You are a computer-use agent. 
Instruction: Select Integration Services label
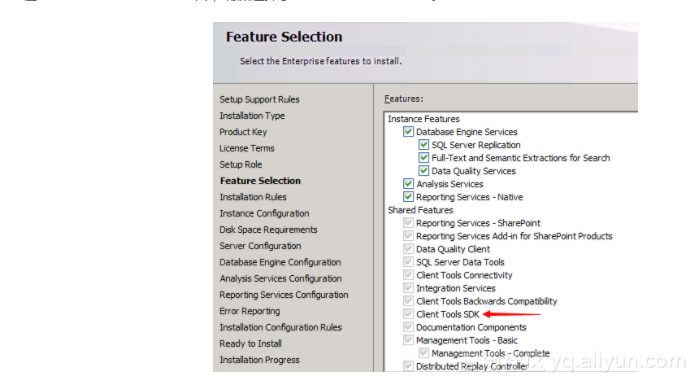tap(456, 288)
